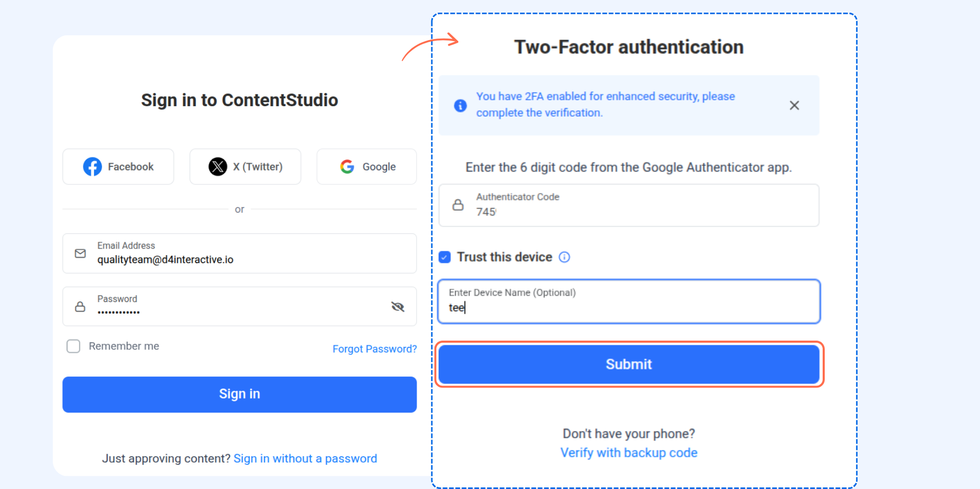Click the Submit button
This screenshot has width=980, height=489.
(x=629, y=364)
